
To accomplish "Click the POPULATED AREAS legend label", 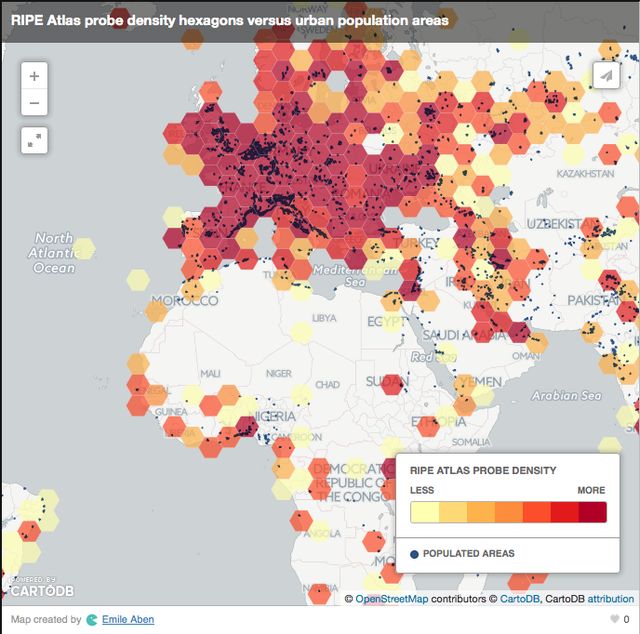I will click(x=469, y=554).
